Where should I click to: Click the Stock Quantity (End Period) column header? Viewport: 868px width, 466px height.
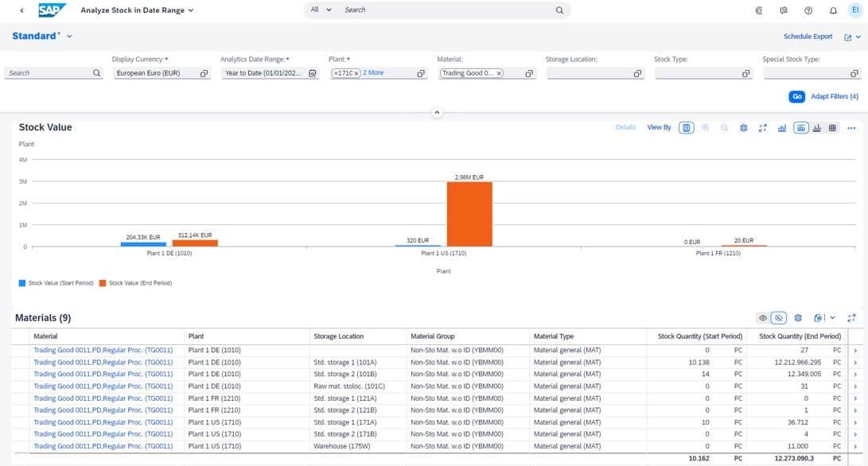coord(797,336)
